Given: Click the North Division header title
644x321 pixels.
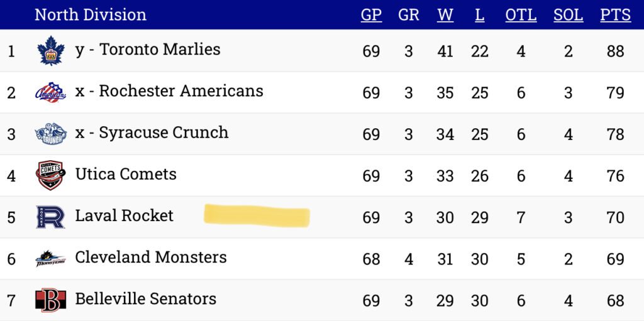Looking at the screenshot, I should click(91, 15).
